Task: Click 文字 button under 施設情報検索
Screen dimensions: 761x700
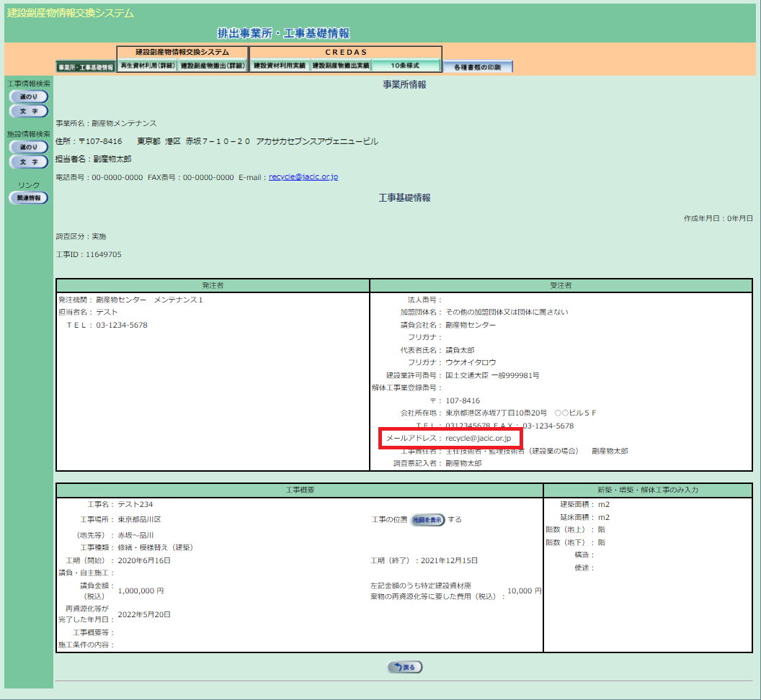Action: click(x=29, y=161)
